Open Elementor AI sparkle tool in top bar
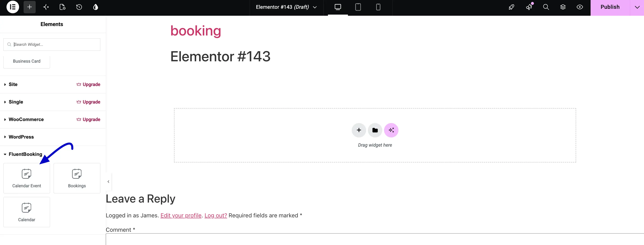This screenshot has width=644, height=245. pyautogui.click(x=46, y=7)
